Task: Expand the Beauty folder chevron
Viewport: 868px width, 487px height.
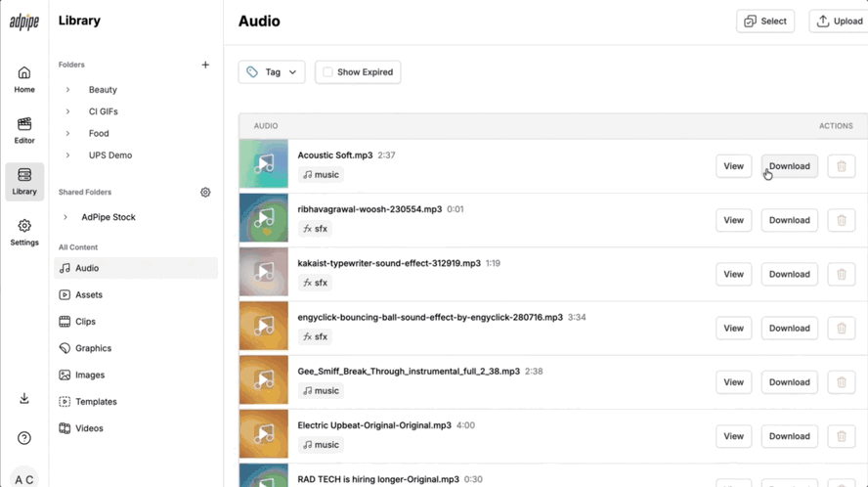Action: pyautogui.click(x=67, y=90)
